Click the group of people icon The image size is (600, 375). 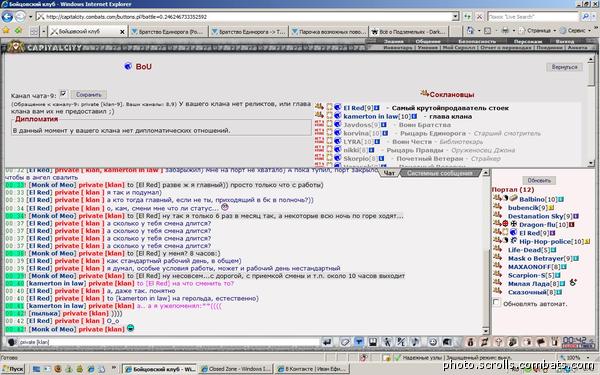pyautogui.click(x=512, y=342)
